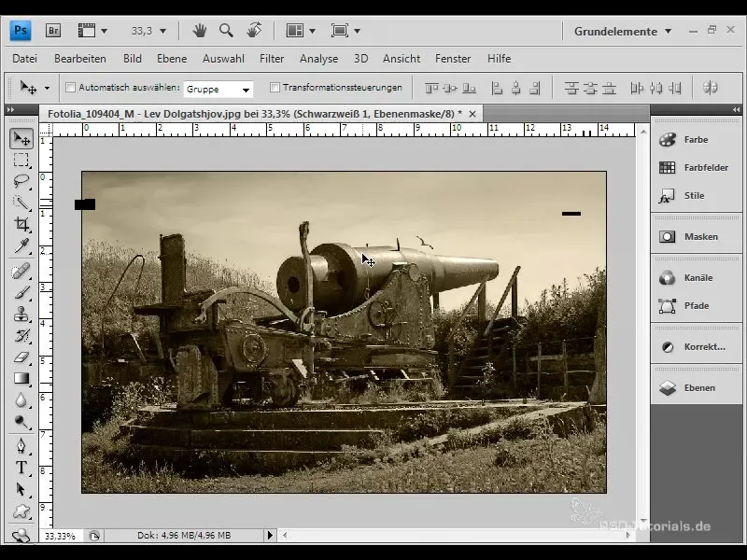
Task: Pick the Blur tool
Action: pyautogui.click(x=21, y=400)
